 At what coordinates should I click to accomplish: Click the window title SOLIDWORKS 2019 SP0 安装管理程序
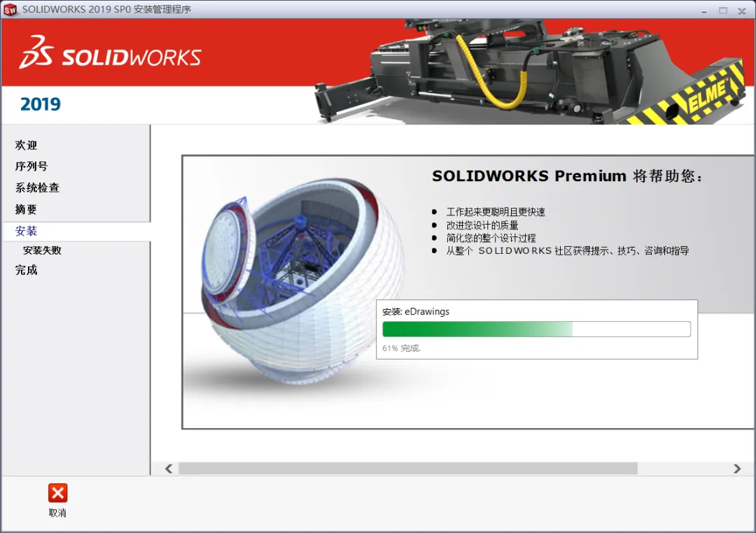106,10
